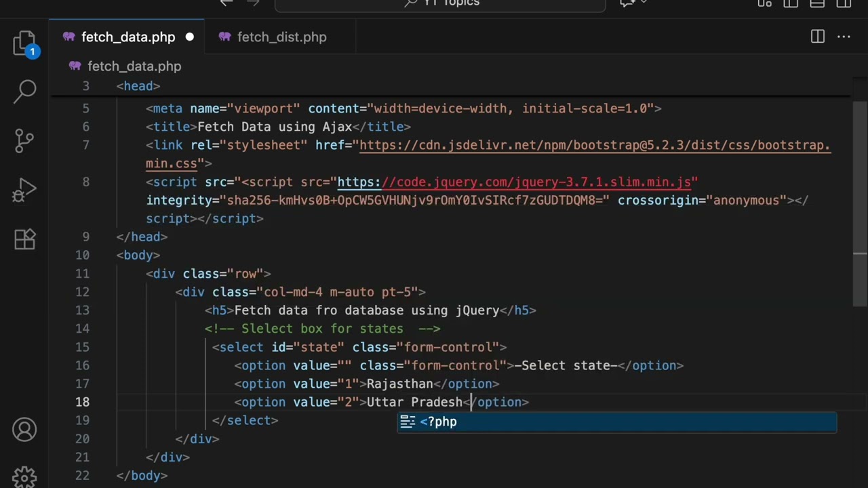
Task: Open the Manage gear menu
Action: coord(25,476)
